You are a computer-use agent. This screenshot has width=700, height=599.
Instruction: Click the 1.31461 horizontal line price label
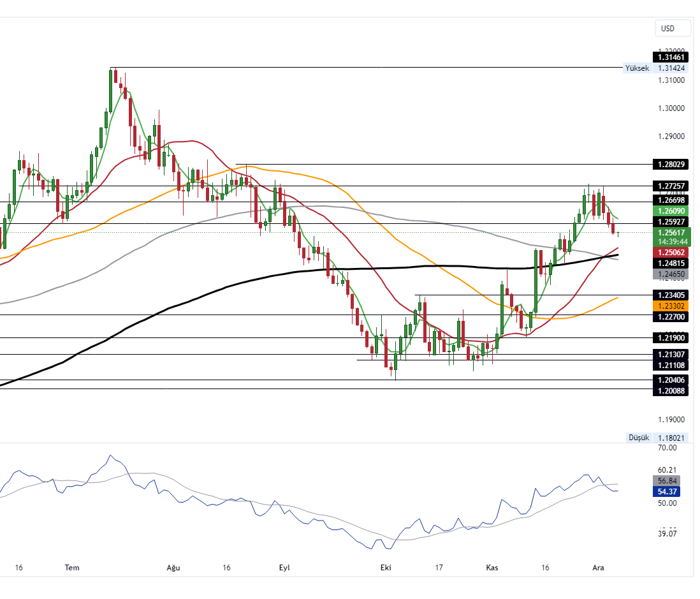click(x=672, y=57)
